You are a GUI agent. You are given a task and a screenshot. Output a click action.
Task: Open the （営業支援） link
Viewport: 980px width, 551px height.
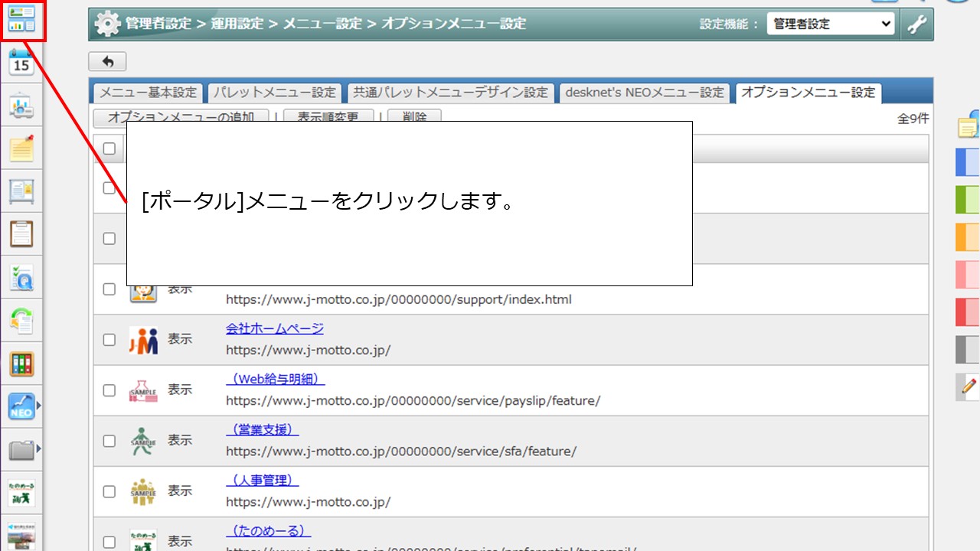[262, 430]
